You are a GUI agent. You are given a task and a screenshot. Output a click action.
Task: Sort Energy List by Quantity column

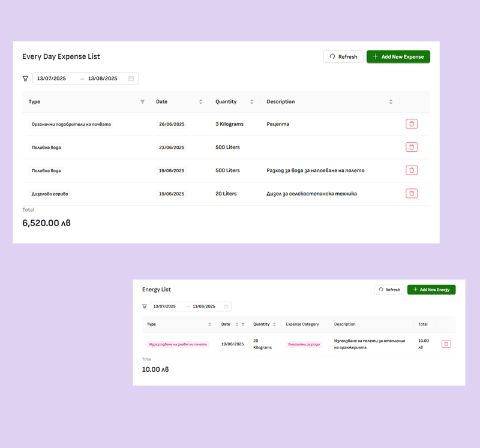(x=274, y=324)
